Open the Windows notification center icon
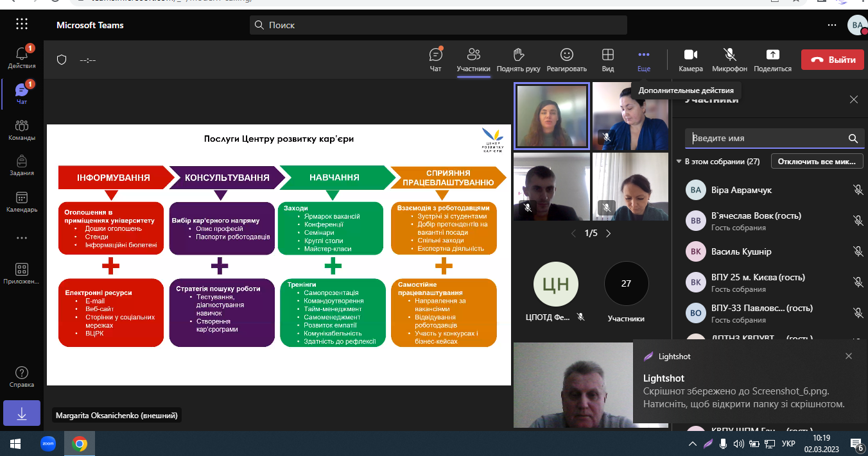Viewport: 868px width, 456px height. click(856, 443)
